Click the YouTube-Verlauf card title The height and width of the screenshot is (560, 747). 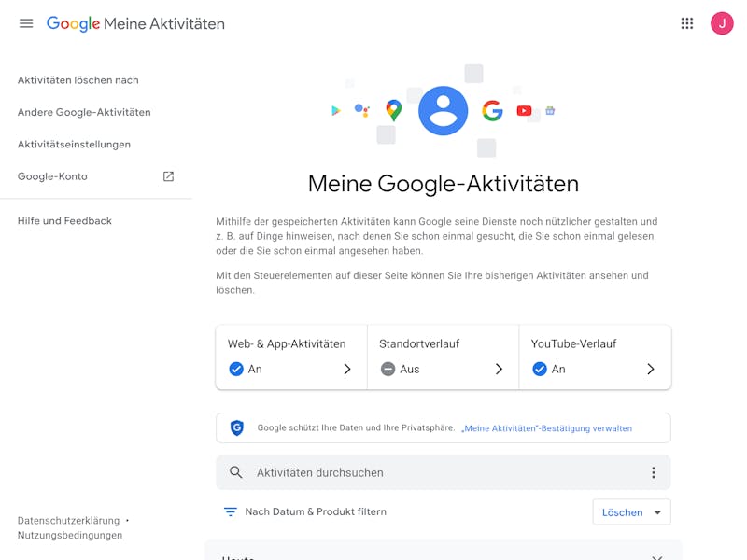tap(573, 343)
